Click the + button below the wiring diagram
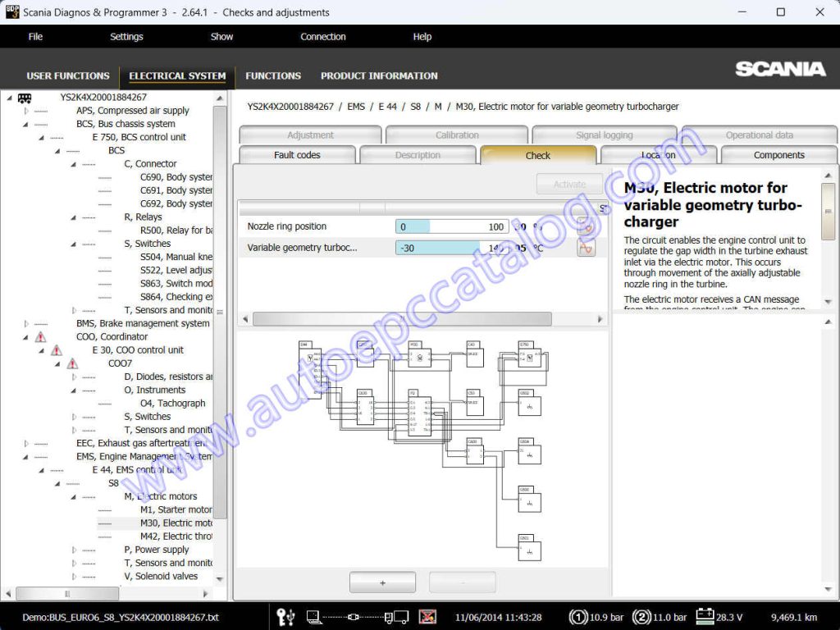The height and width of the screenshot is (630, 840). pos(382,581)
